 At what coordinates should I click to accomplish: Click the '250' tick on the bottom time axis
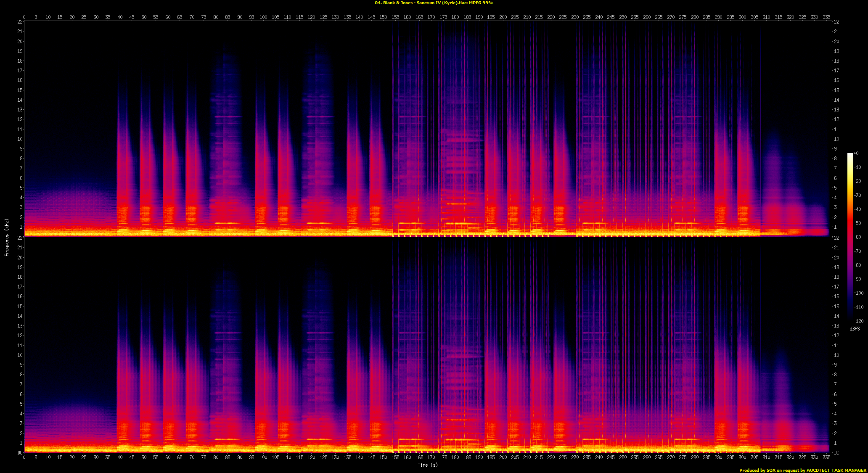(x=623, y=457)
